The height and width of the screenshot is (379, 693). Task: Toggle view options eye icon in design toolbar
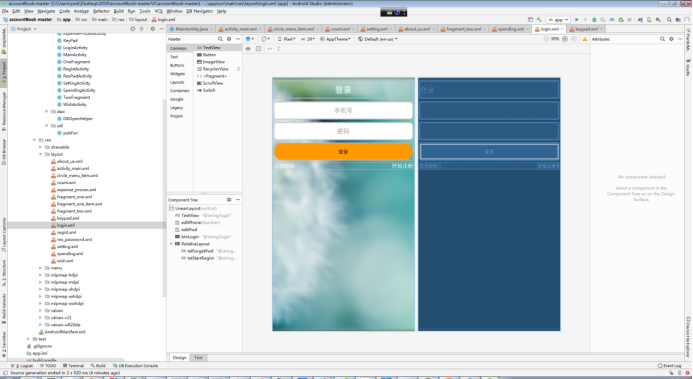(x=248, y=49)
